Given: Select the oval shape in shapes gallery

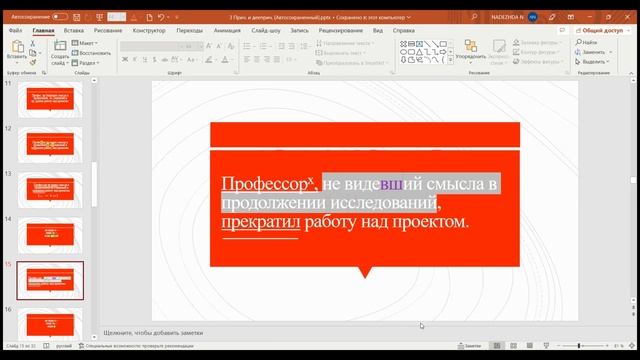Looking at the screenshot, I should click(x=403, y=52).
